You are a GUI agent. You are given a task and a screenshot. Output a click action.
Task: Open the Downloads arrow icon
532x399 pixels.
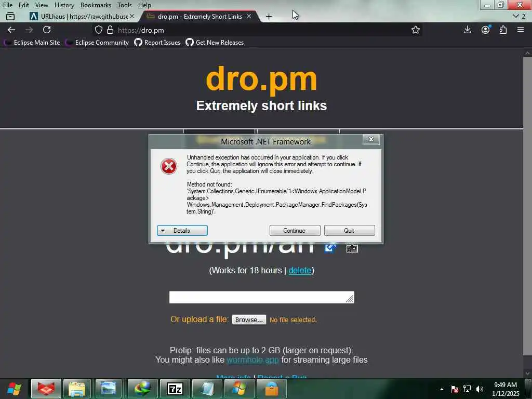point(467,30)
